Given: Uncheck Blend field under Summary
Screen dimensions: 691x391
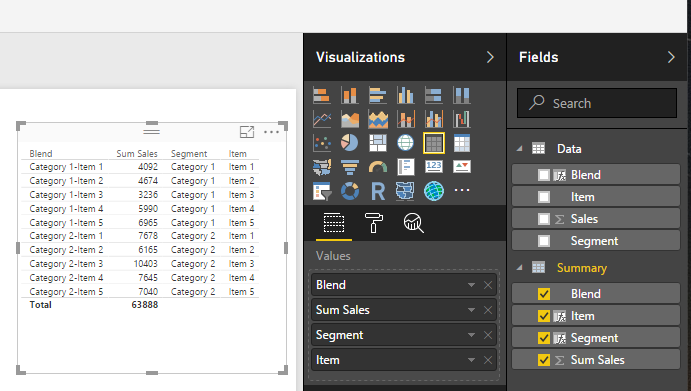Looking at the screenshot, I should pos(544,294).
